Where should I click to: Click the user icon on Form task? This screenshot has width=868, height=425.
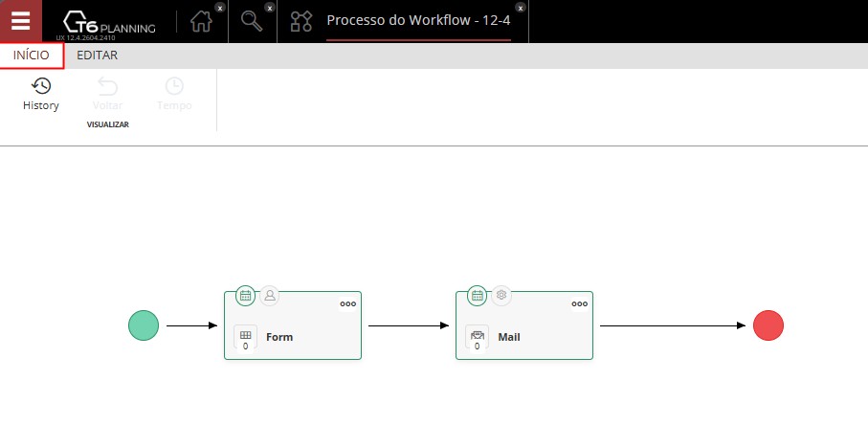pyautogui.click(x=270, y=296)
